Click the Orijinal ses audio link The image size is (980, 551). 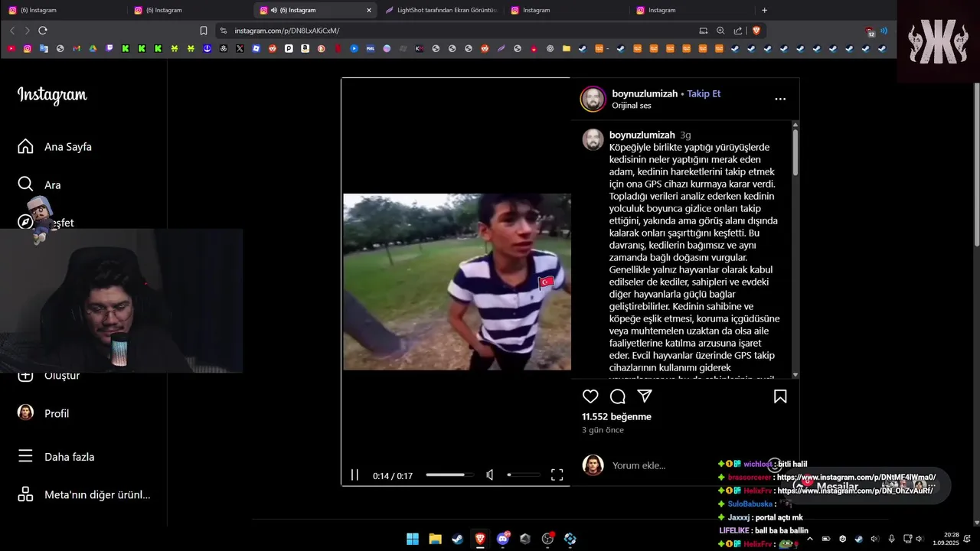[x=631, y=106]
